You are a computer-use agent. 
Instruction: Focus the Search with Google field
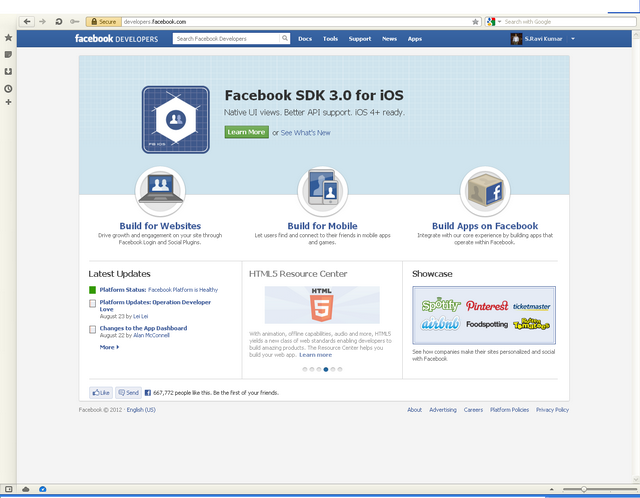[568, 22]
